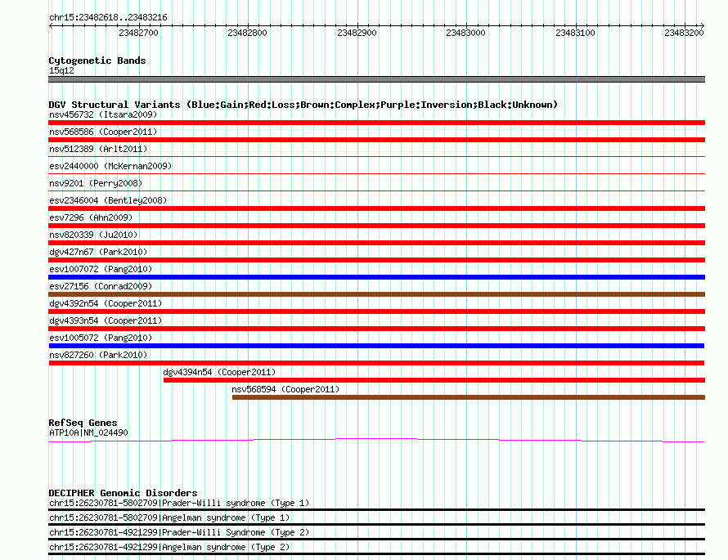The image size is (728, 560).
Task: Select esv27156 (Conrad2009) complex variant label
Action: (x=101, y=286)
